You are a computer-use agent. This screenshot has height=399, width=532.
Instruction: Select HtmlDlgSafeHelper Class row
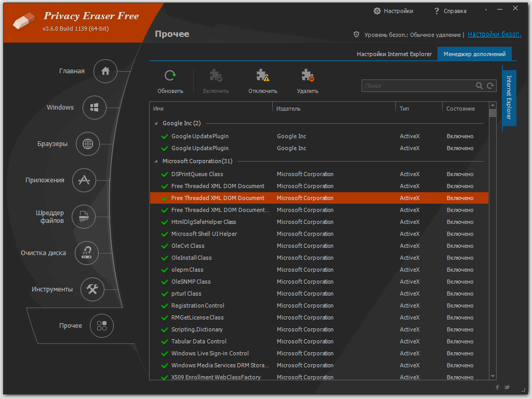coord(319,222)
